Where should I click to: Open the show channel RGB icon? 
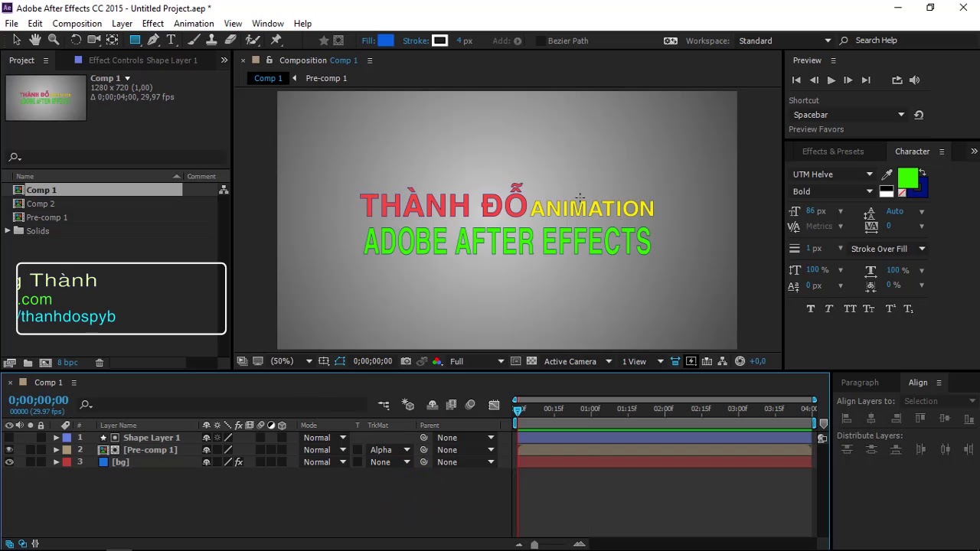(437, 361)
